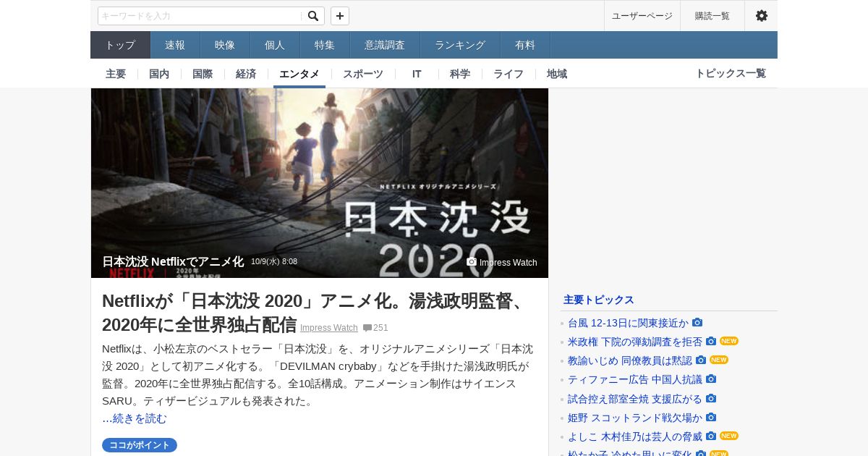This screenshot has height=456, width=868.
Task: Open the 個人 tab
Action: coord(275,45)
